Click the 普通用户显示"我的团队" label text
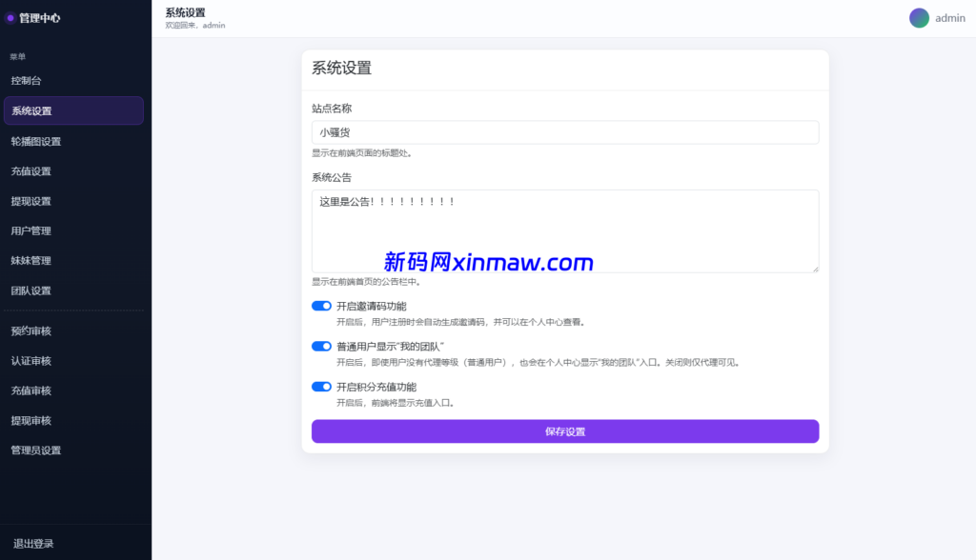976x560 pixels. pos(390,347)
